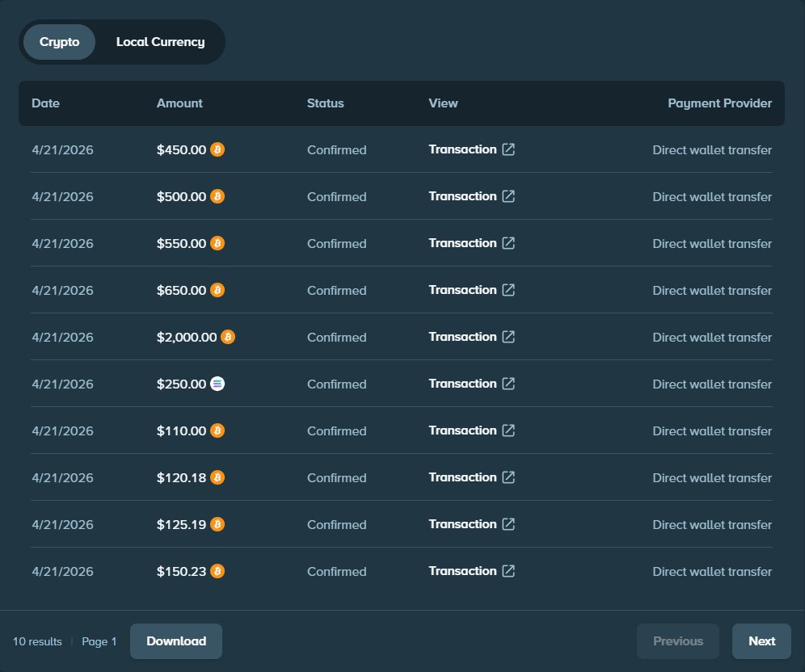Select the $120.18 amount value

[181, 477]
